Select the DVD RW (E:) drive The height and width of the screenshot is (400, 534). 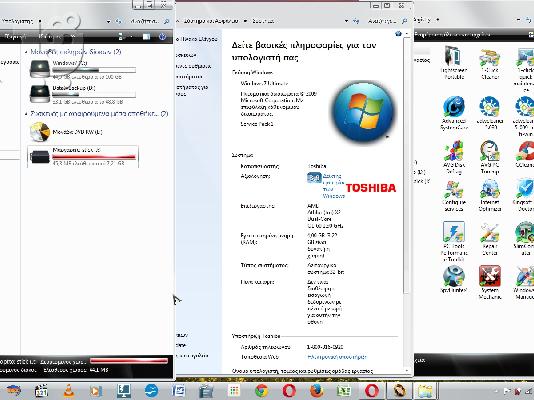coord(66,132)
